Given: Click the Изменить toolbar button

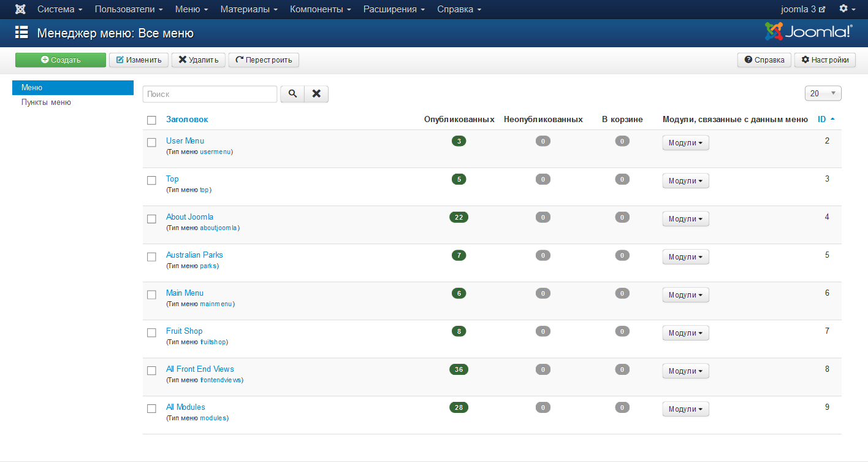Looking at the screenshot, I should pos(139,60).
